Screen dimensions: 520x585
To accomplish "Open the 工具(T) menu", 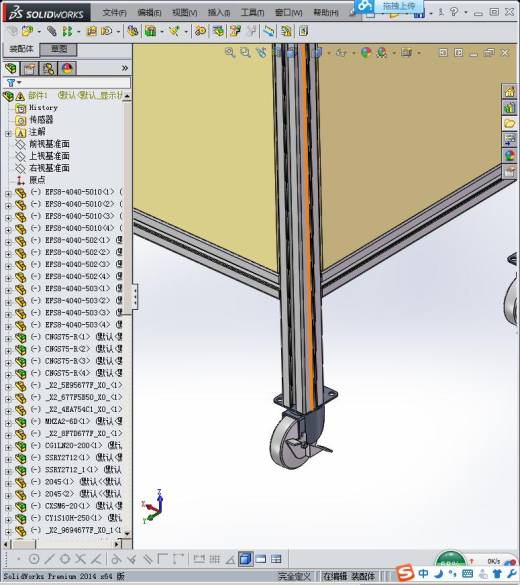I will [252, 13].
